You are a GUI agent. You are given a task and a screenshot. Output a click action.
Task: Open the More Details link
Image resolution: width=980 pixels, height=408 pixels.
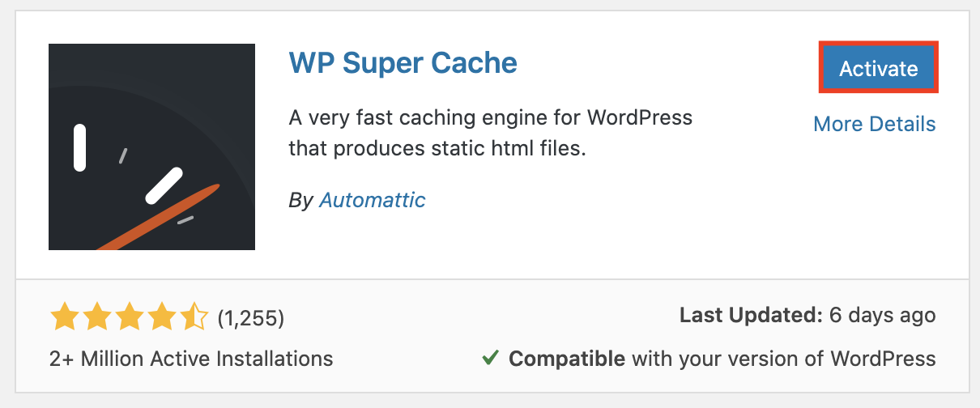pos(874,124)
